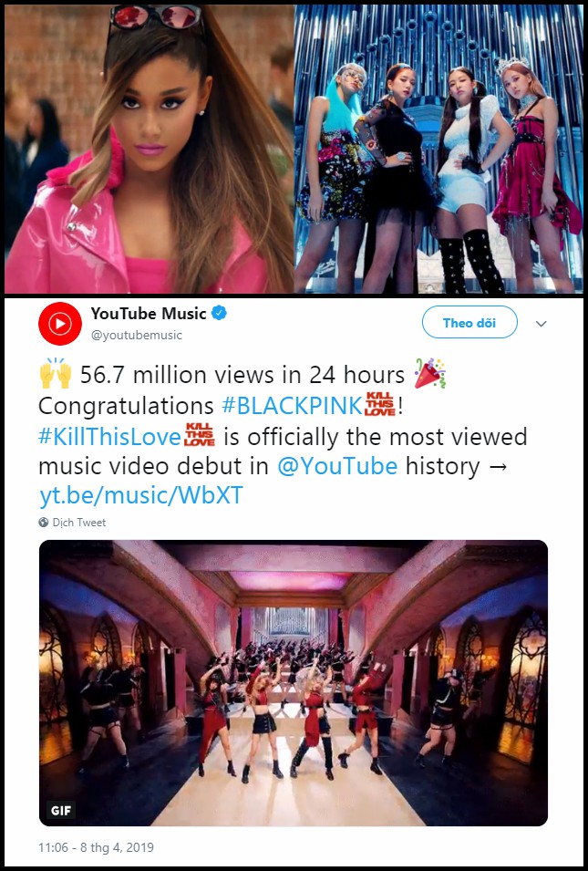The image size is (588, 871).
Task: Open the #BLACKPINK hashtag link
Action: click(292, 406)
